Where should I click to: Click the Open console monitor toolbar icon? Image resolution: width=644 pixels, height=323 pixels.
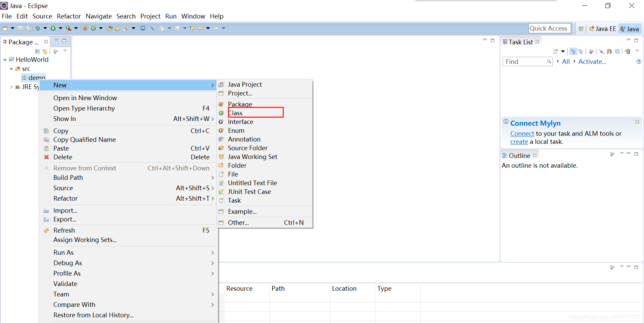[143, 28]
